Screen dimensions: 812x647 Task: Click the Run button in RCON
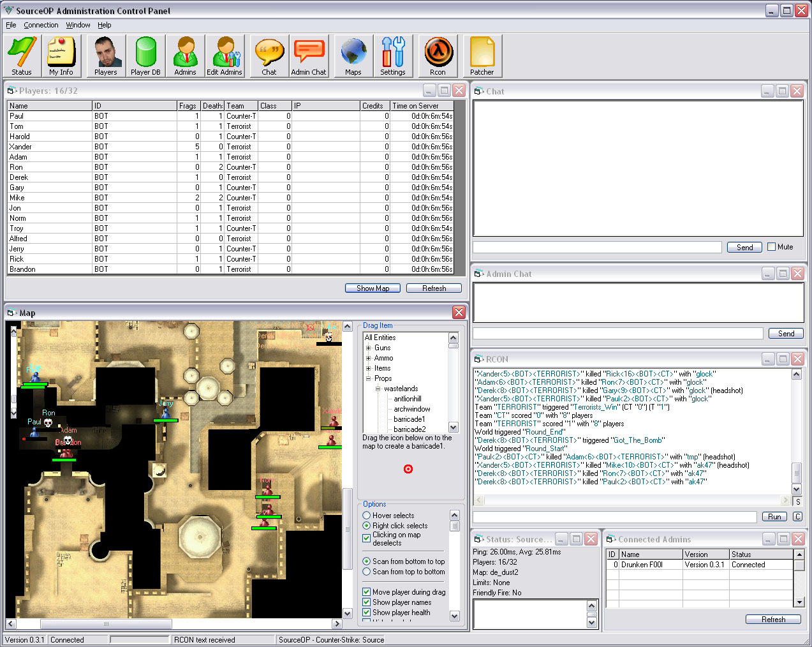click(774, 517)
